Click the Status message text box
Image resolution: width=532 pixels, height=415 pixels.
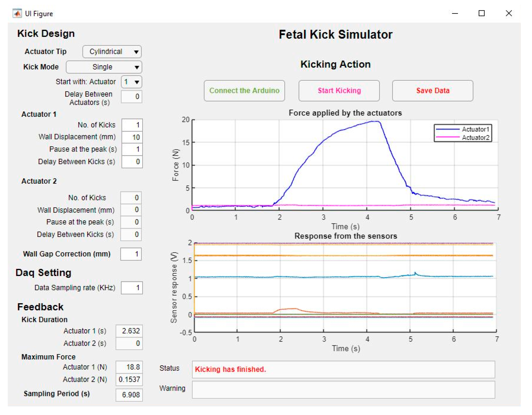coord(343,369)
